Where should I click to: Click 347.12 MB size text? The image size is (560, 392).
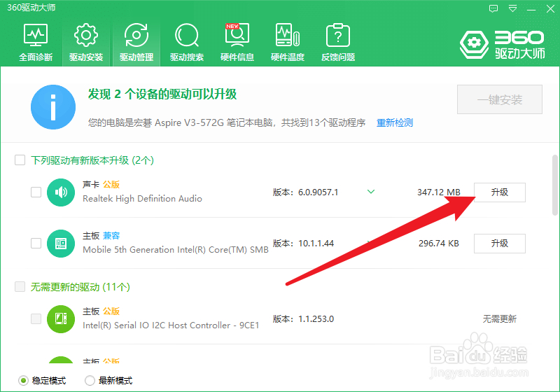point(439,192)
